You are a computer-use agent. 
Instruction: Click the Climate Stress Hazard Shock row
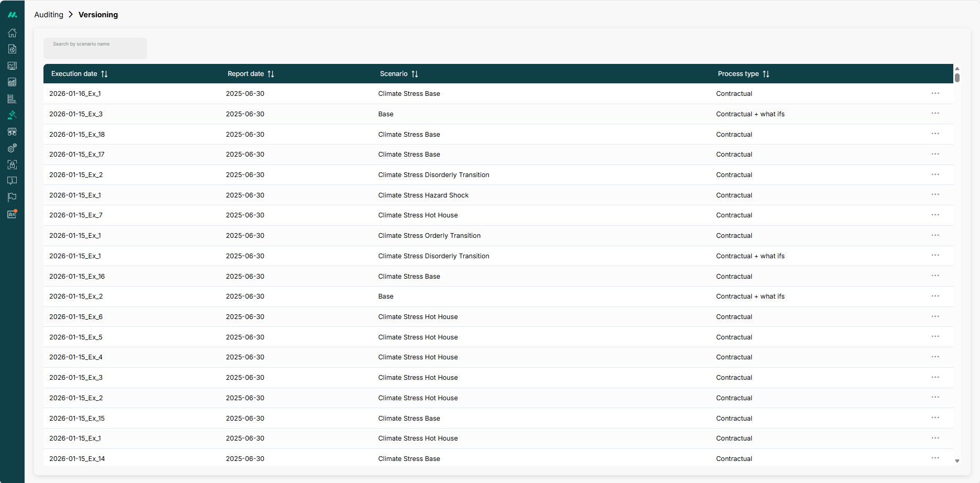click(423, 195)
